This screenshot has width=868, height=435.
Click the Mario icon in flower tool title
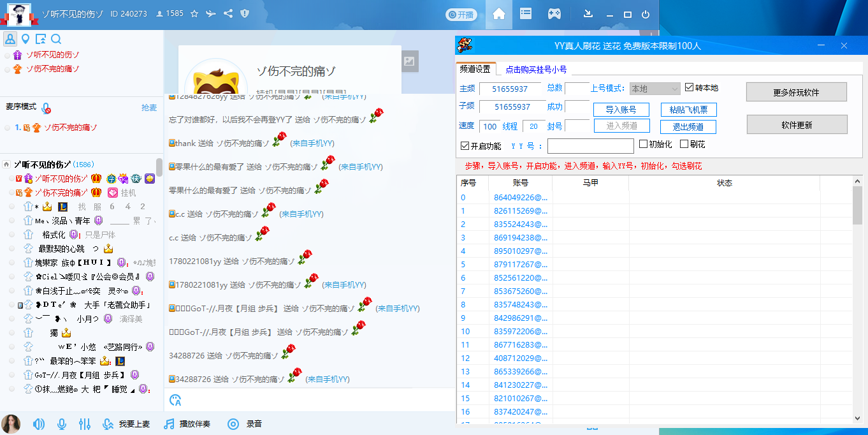466,45
